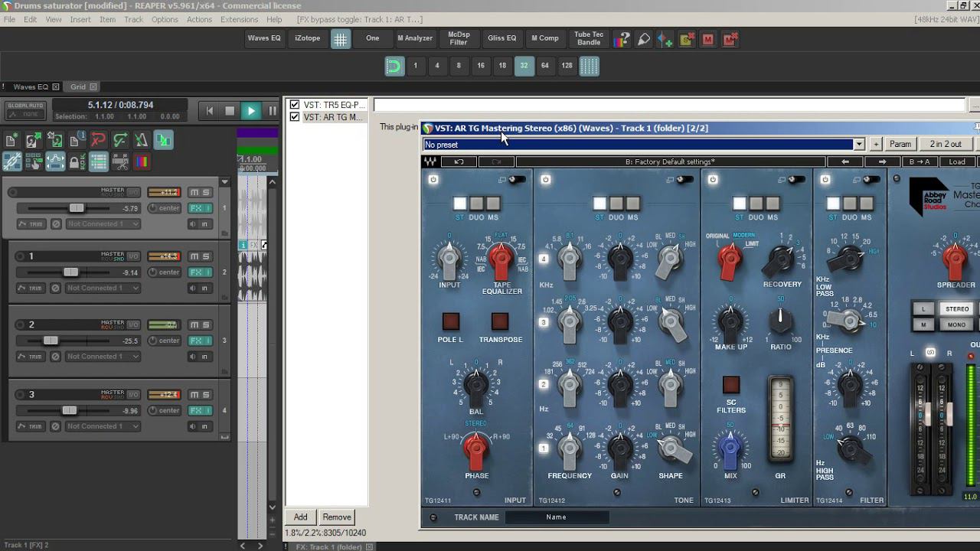The image size is (980, 551).
Task: Click the plugin undo arrow icon
Action: click(459, 161)
